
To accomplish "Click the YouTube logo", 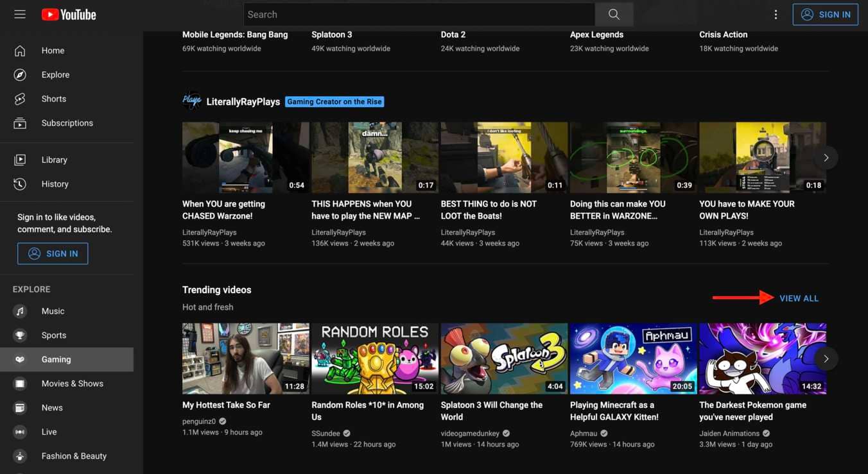I will click(69, 14).
